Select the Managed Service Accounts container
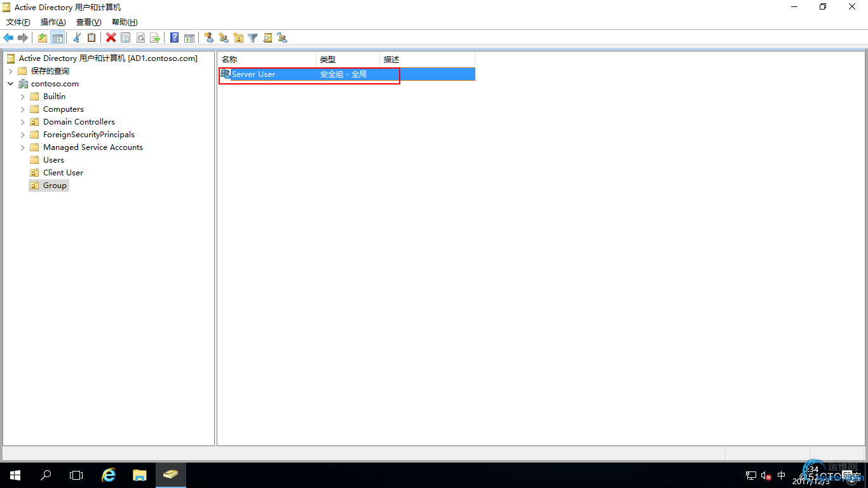 93,147
